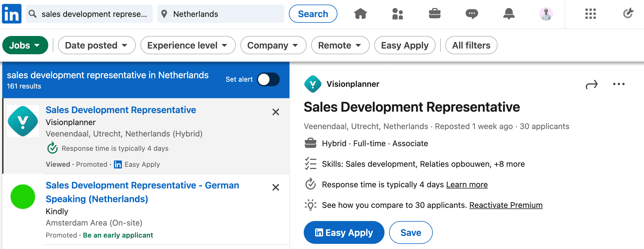Viewport: 644px width, 249px height.
Task: Click the Kindly green circle logo
Action: [23, 196]
